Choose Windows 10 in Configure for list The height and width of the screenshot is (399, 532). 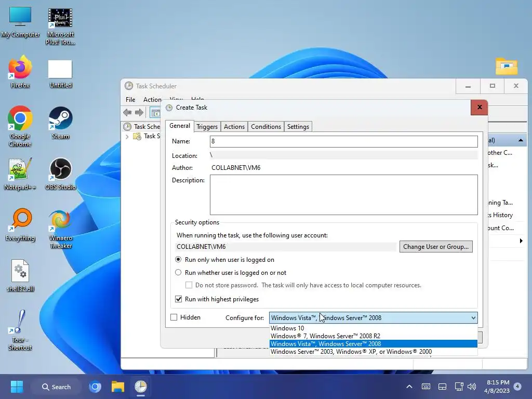(x=373, y=328)
